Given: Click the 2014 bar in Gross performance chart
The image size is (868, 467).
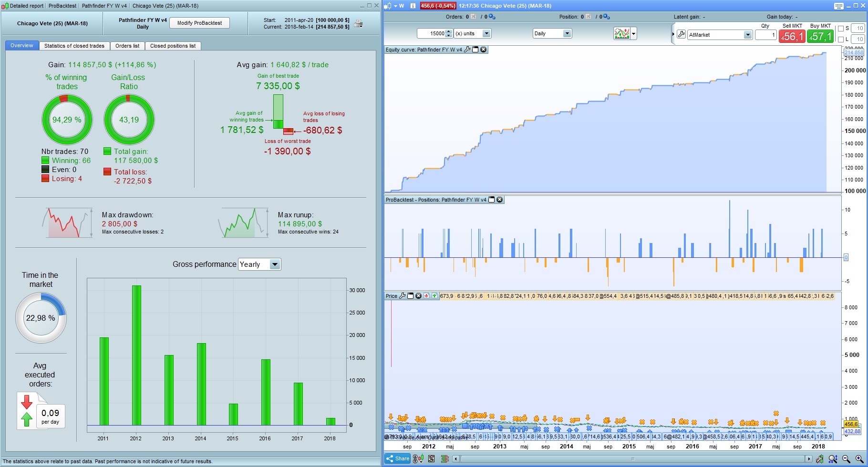Looking at the screenshot, I should (x=201, y=384).
